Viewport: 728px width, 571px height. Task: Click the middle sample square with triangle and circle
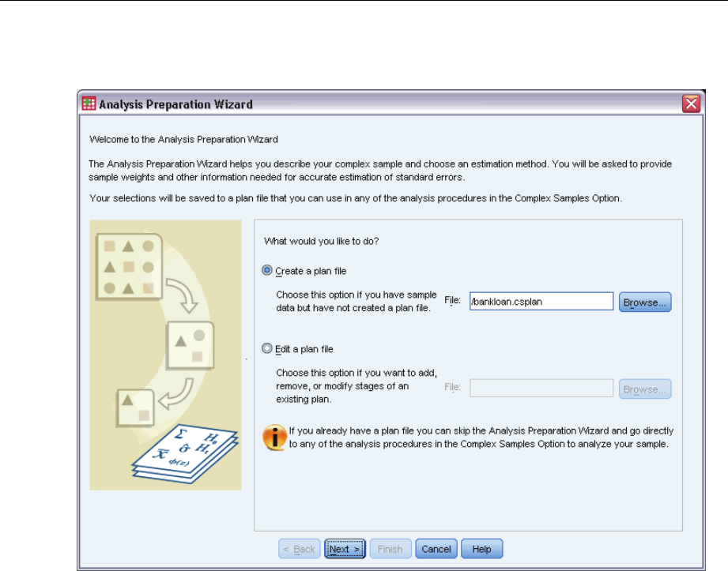(190, 346)
